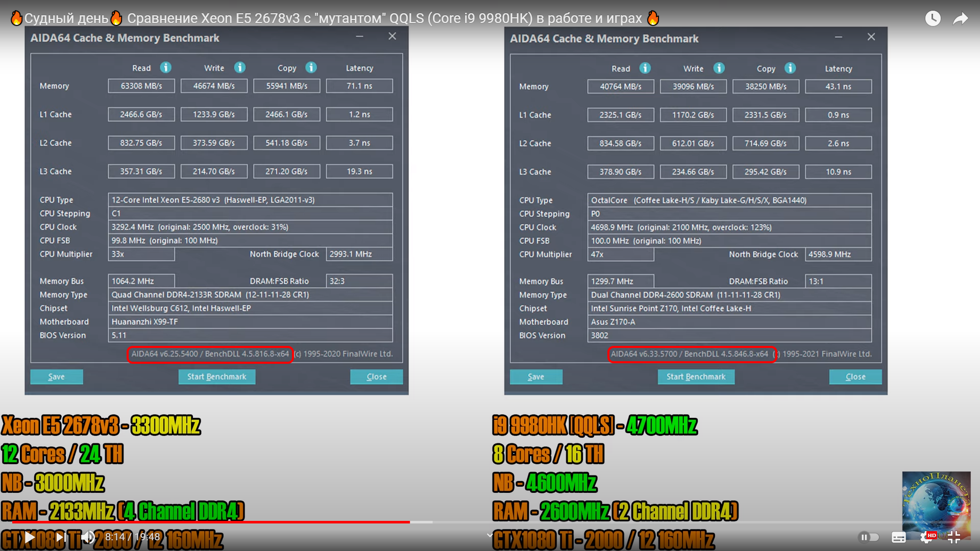The image size is (980, 551).
Task: Skip to the next video
Action: (60, 537)
